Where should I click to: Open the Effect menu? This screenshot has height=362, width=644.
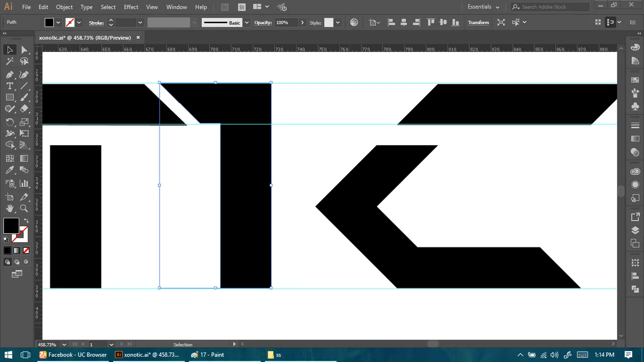[x=131, y=7]
